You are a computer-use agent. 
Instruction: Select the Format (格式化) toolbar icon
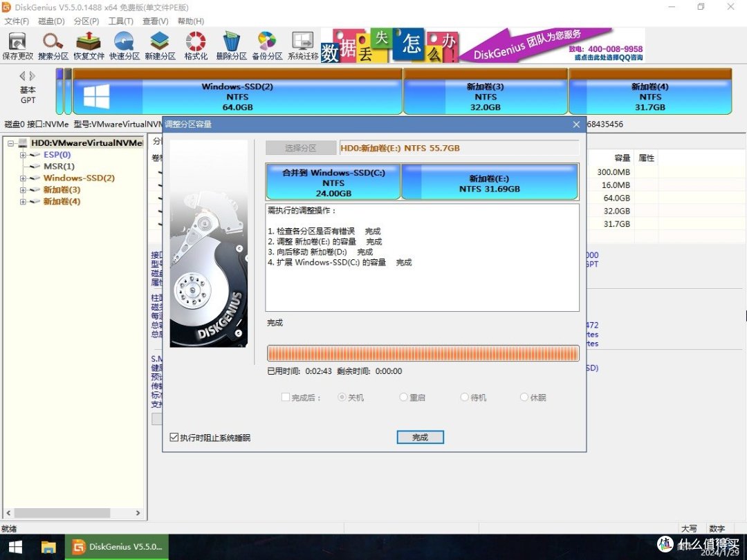pyautogui.click(x=196, y=46)
